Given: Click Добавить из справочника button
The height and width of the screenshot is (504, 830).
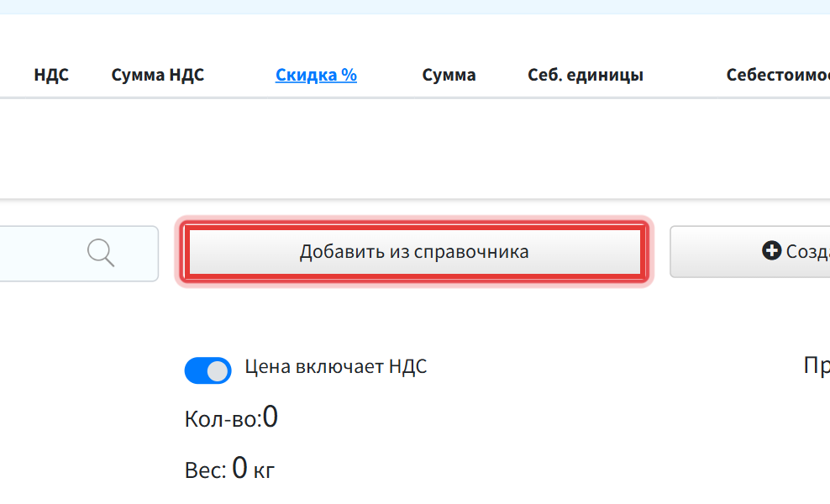Looking at the screenshot, I should pyautogui.click(x=414, y=251).
